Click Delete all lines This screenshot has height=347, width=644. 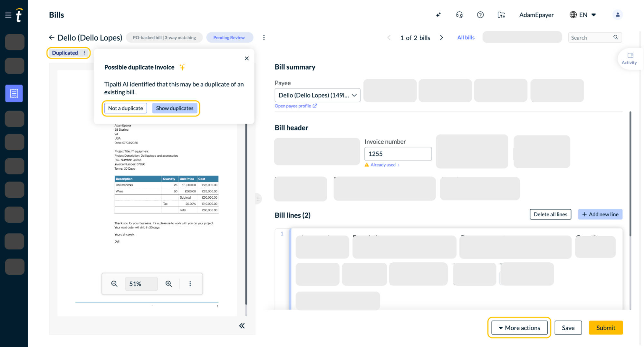point(550,214)
